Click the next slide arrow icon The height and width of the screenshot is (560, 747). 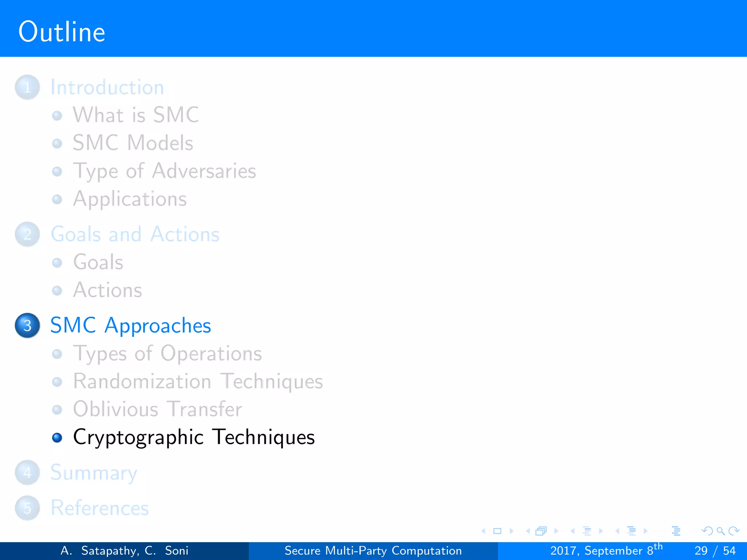(x=511, y=531)
